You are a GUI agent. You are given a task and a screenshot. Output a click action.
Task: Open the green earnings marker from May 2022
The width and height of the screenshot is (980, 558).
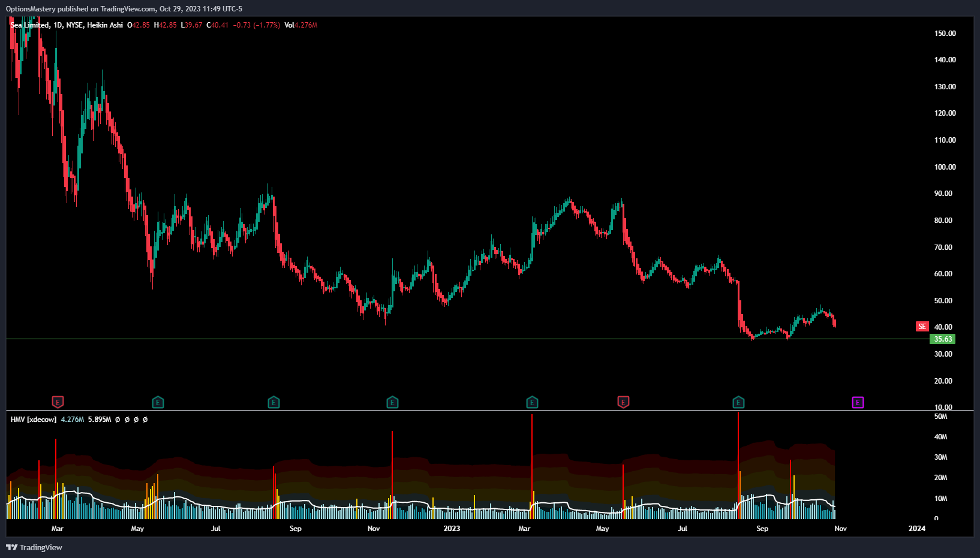click(x=158, y=402)
